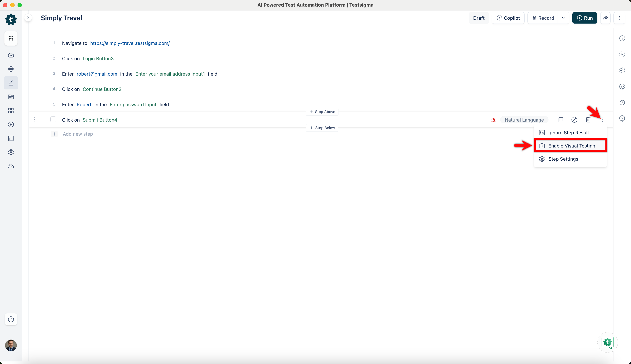The image size is (631, 364).
Task: Collapse the test case panel with chevron arrow
Action: point(28,18)
